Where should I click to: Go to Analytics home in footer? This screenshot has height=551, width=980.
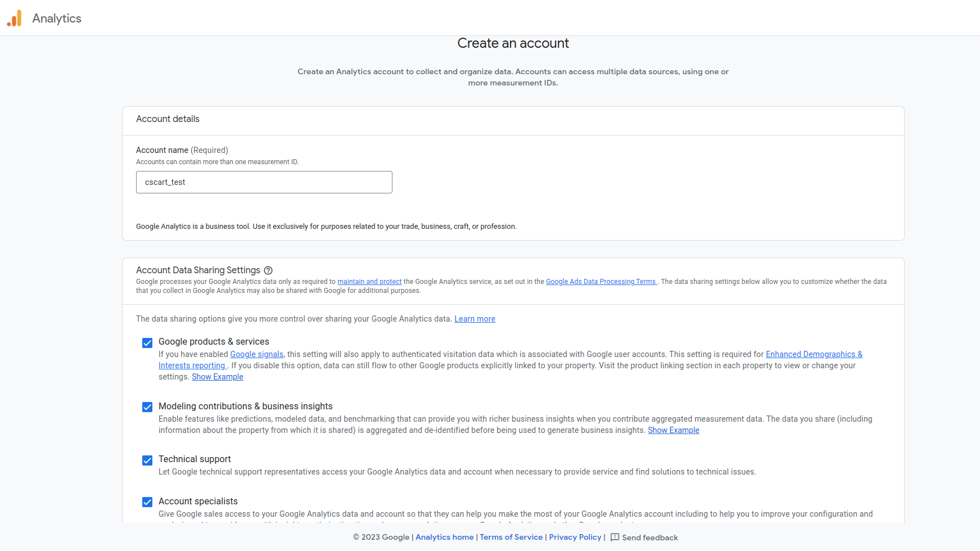click(444, 538)
